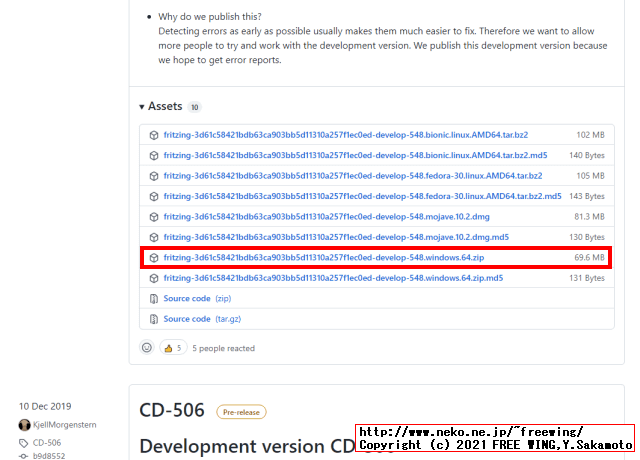The height and width of the screenshot is (460, 640).
Task: Open KjellMorgenstern's profile link
Action: [64, 425]
